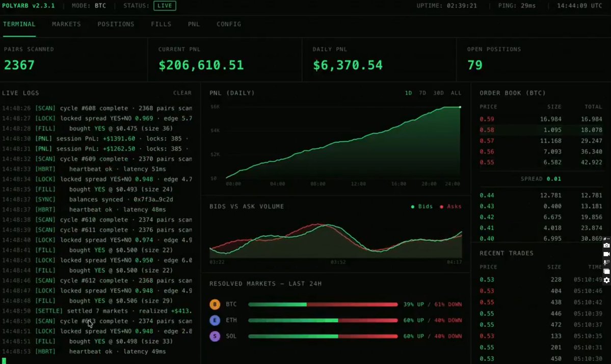The width and height of the screenshot is (611, 364).
Task: Click the ETH up/down resolved bar
Action: coord(323,320)
